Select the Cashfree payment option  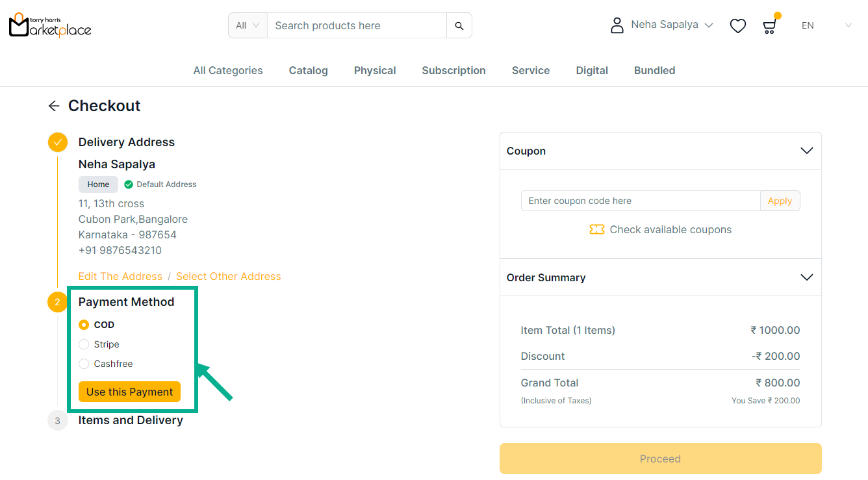coord(84,364)
